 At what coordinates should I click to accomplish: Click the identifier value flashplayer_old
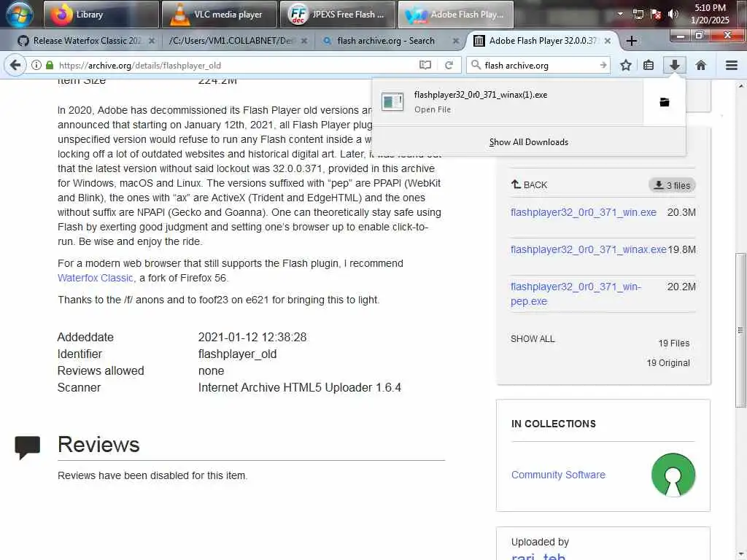pos(237,354)
